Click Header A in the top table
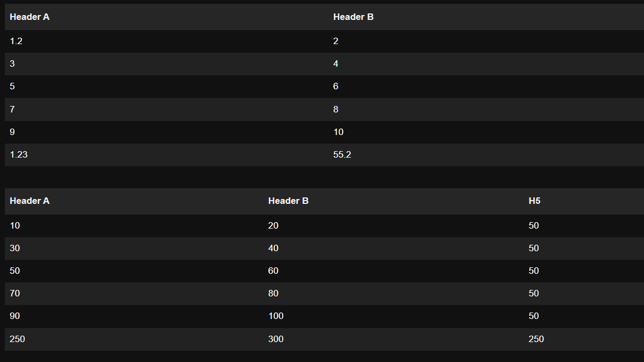The width and height of the screenshot is (644, 362). click(x=30, y=17)
